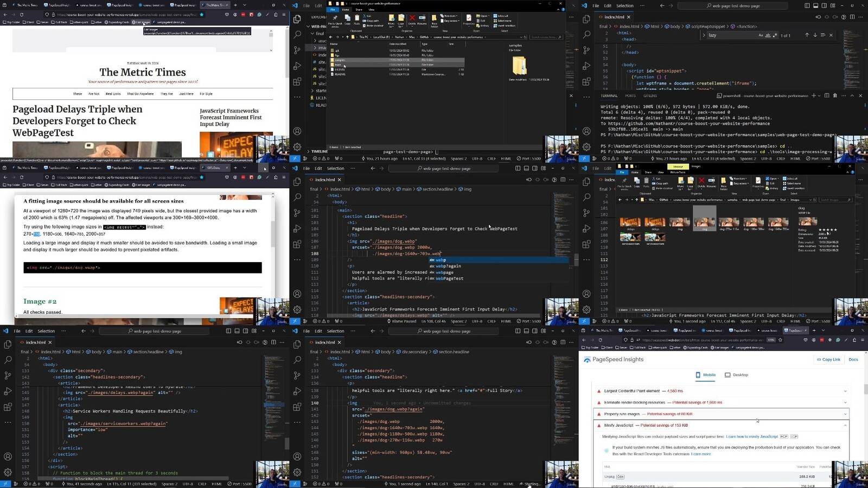This screenshot has height=488, width=868.
Task: Toggle Secondary Side Bar in autocomplete-popup VS Code window
Action: click(x=535, y=168)
